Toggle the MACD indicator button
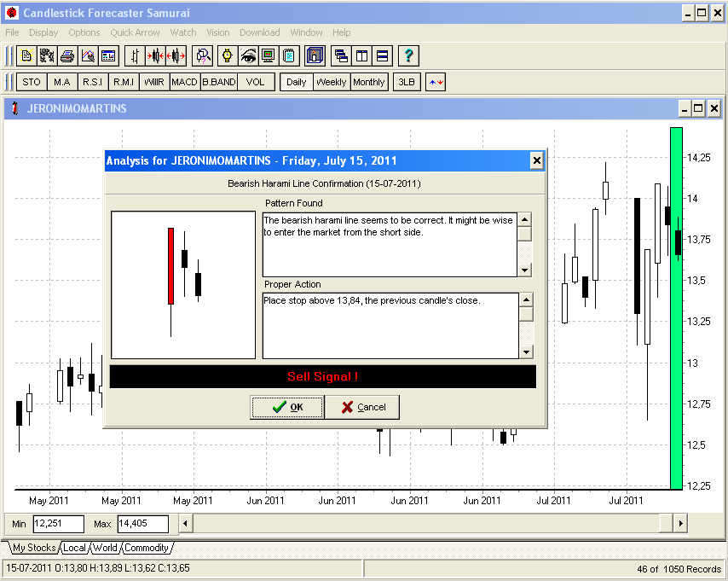 click(x=184, y=82)
